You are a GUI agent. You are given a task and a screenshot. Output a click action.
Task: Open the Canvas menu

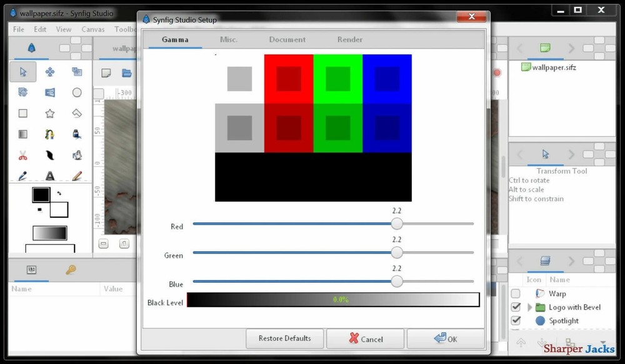pyautogui.click(x=93, y=29)
